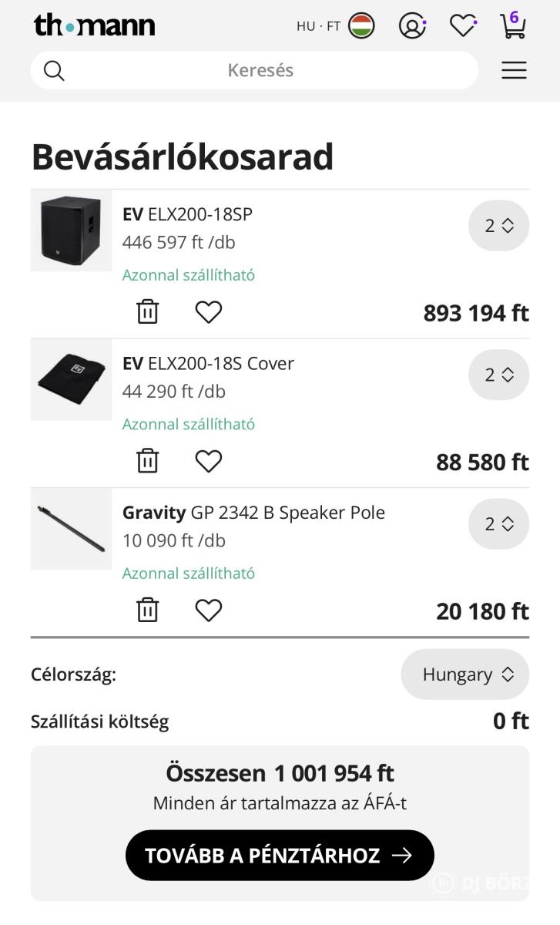The image size is (560, 925).
Task: Delete EV ELX200-18SP from cart
Action: 147,312
